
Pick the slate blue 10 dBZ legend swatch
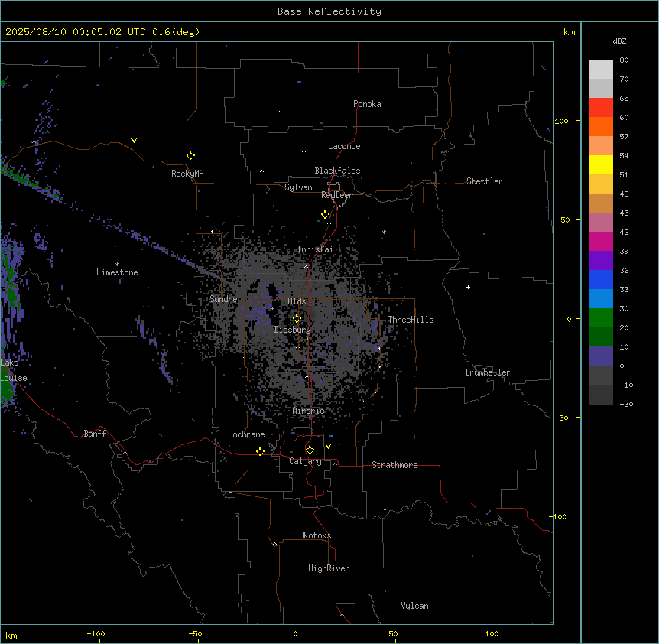click(601, 356)
